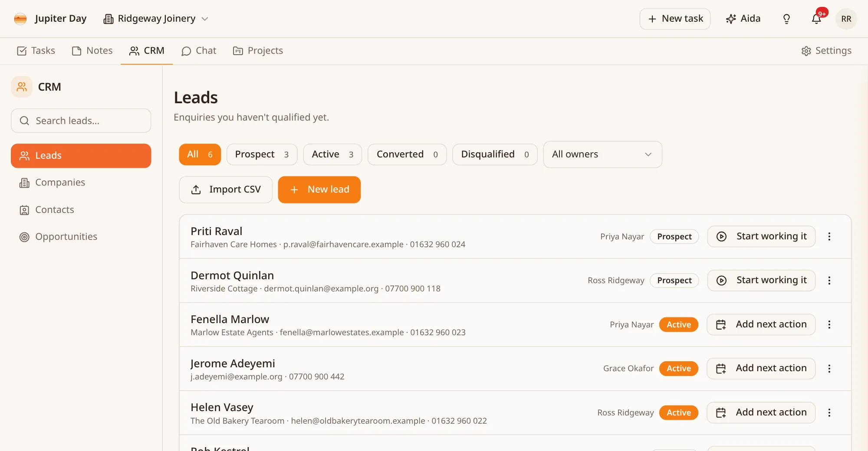Add next action for Fenella Marlow
This screenshot has height=451, width=868.
(761, 324)
